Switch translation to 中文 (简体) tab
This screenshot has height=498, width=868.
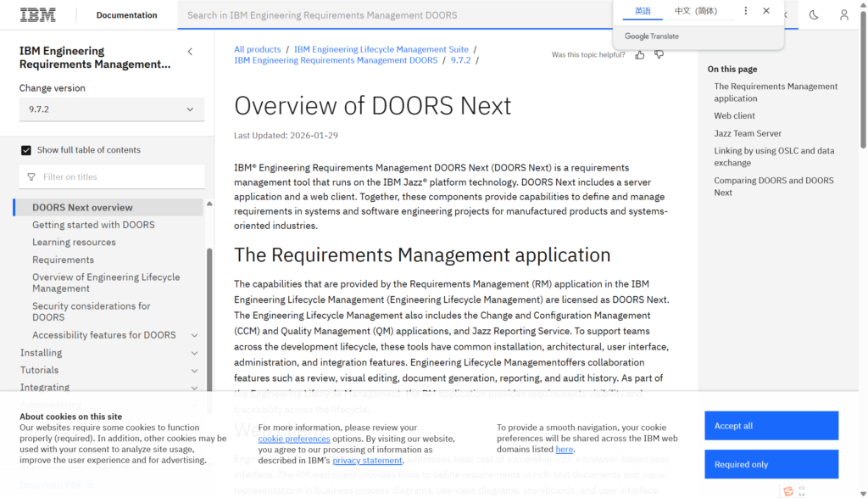695,11
